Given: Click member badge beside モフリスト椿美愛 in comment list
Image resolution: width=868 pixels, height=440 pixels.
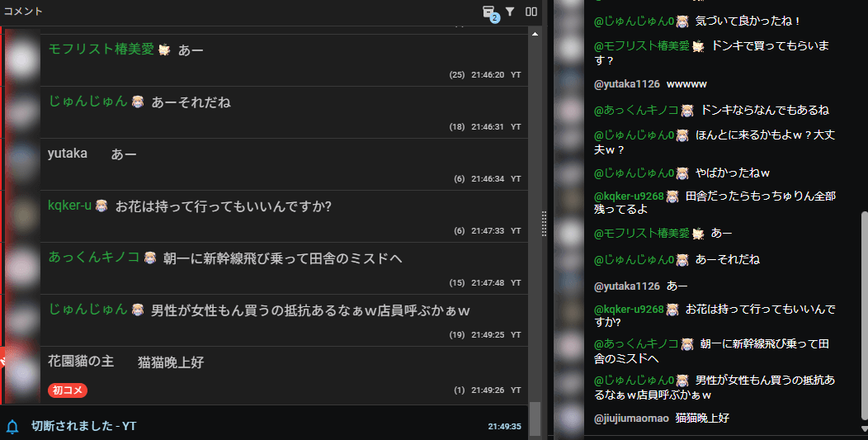Looking at the screenshot, I should 164,50.
